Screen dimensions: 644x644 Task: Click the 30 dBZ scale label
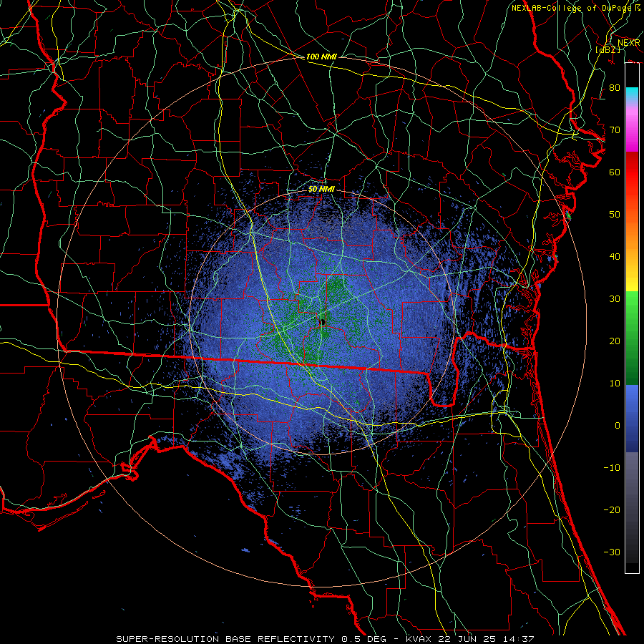pos(615,299)
